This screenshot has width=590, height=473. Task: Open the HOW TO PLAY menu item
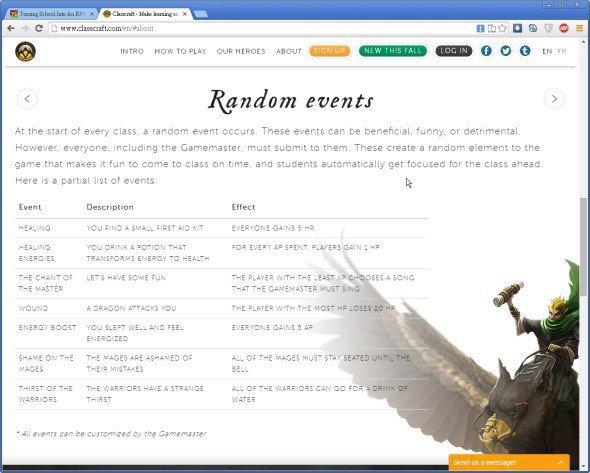pyautogui.click(x=180, y=51)
